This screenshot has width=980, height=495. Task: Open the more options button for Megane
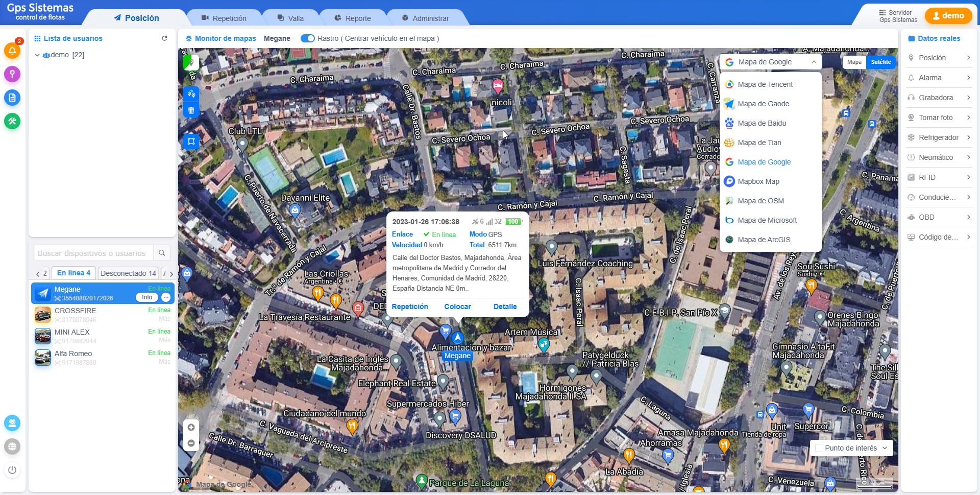click(166, 297)
